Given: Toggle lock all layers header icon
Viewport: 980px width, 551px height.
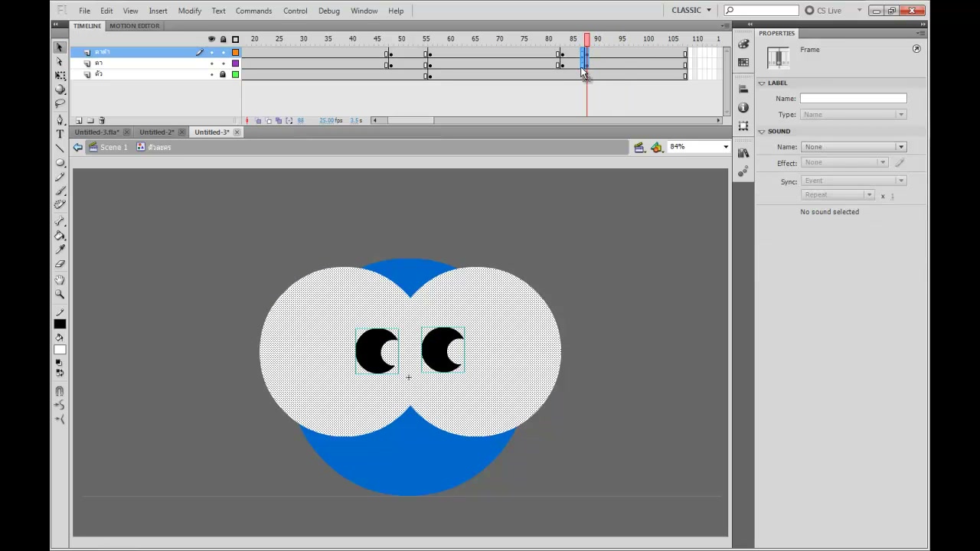Looking at the screenshot, I should (x=223, y=39).
